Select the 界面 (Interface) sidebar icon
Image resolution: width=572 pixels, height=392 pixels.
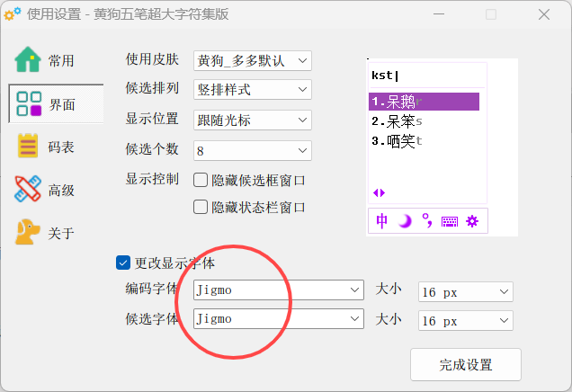pyautogui.click(x=45, y=104)
